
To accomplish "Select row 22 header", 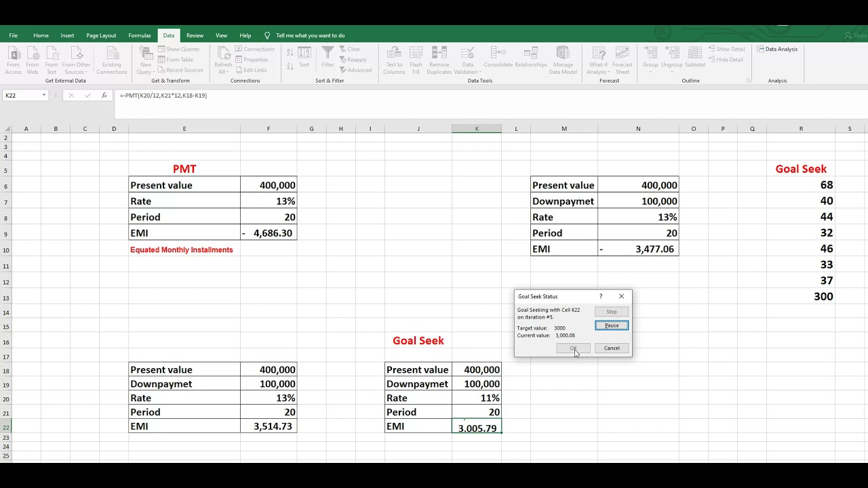I will point(6,427).
